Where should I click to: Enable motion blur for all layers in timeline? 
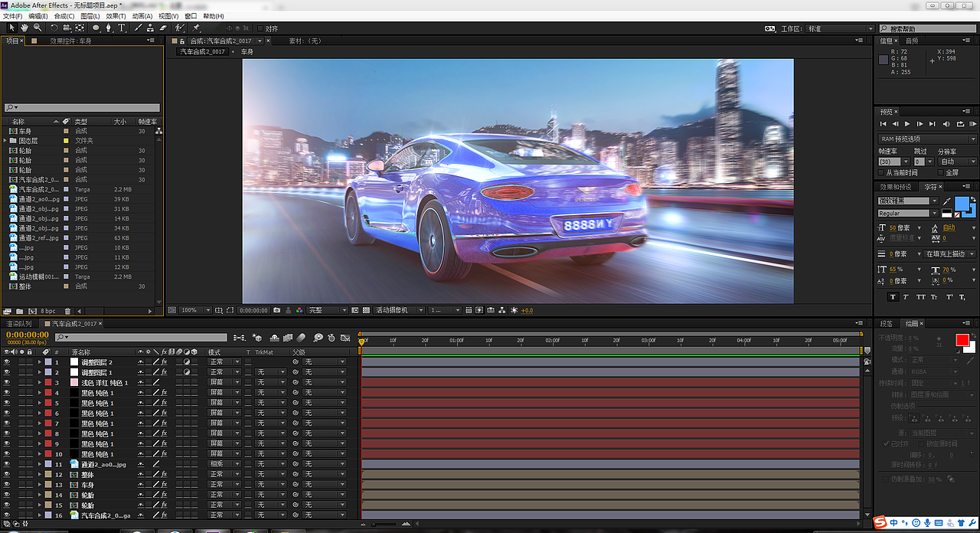coord(302,337)
